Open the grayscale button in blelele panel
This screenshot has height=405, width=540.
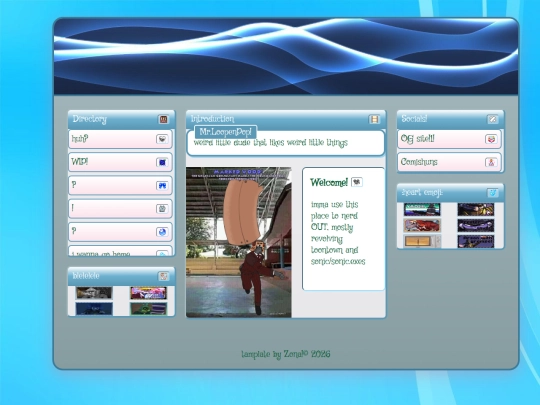pyautogui.click(x=94, y=293)
